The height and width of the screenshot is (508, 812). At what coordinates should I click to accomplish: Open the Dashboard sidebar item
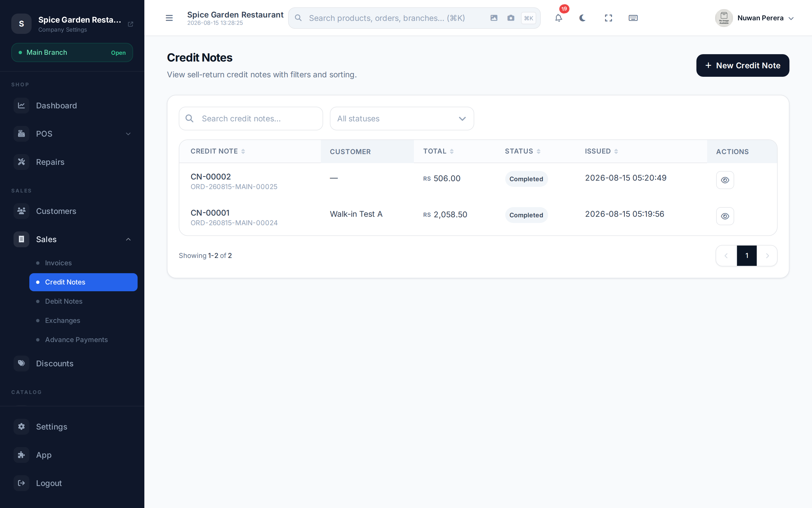coord(72,106)
